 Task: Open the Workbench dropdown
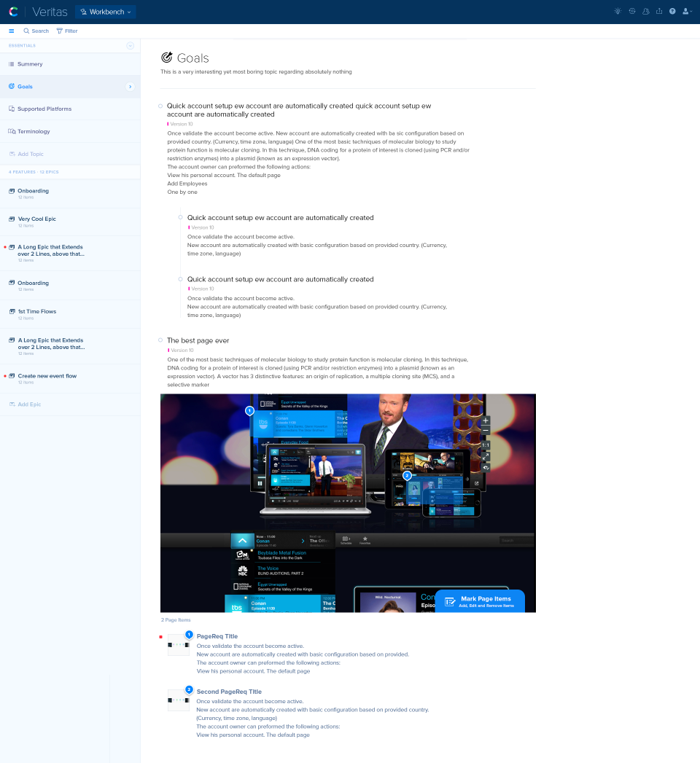coord(106,12)
